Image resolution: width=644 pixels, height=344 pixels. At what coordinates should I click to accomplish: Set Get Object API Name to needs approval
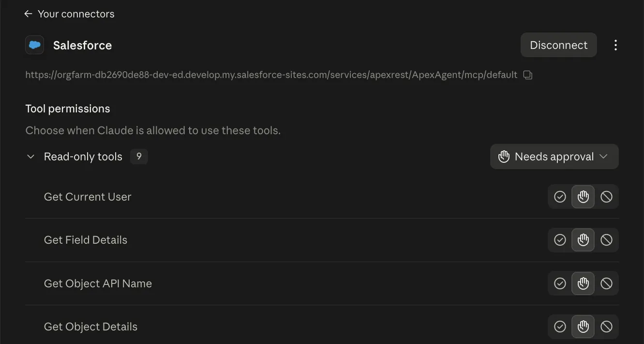(x=583, y=283)
